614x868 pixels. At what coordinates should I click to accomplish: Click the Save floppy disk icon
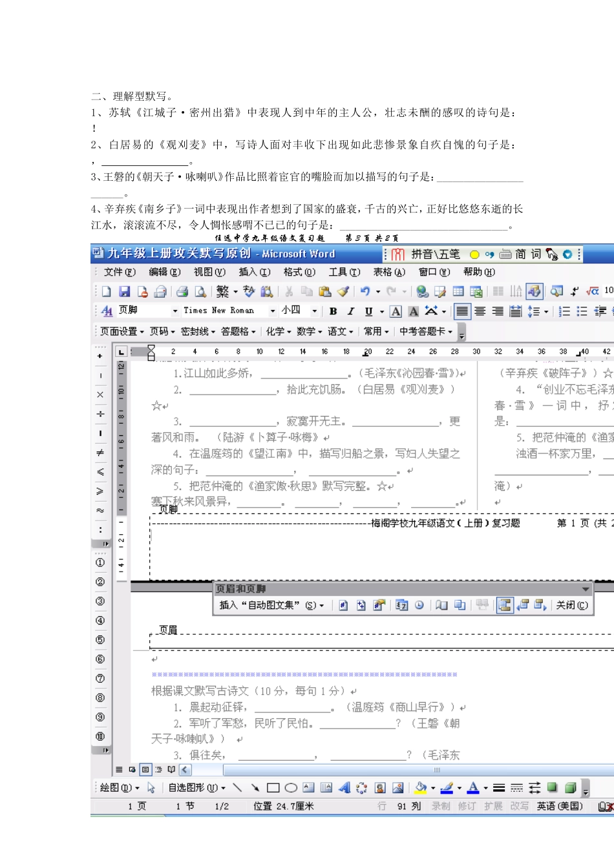click(x=125, y=292)
